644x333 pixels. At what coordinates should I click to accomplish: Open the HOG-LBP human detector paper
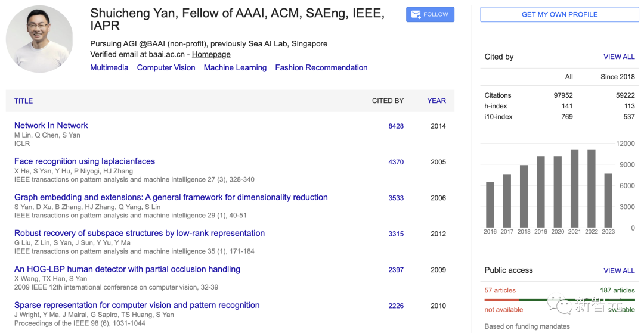click(x=127, y=269)
